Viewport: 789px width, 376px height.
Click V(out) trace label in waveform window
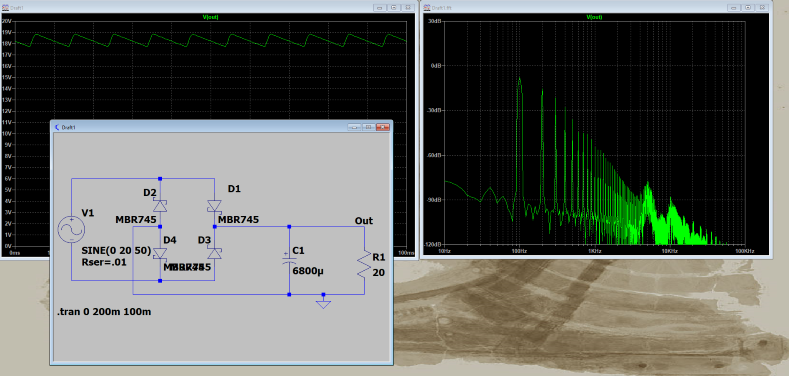point(210,17)
